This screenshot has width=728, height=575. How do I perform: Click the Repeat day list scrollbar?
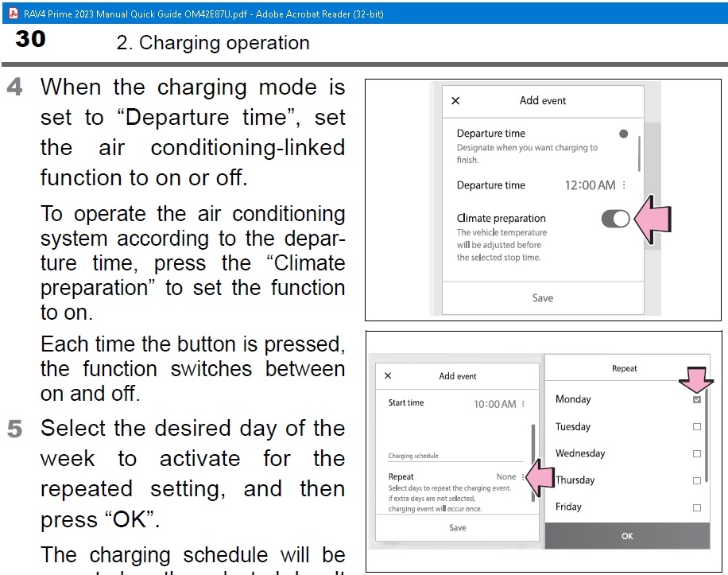pos(707,437)
